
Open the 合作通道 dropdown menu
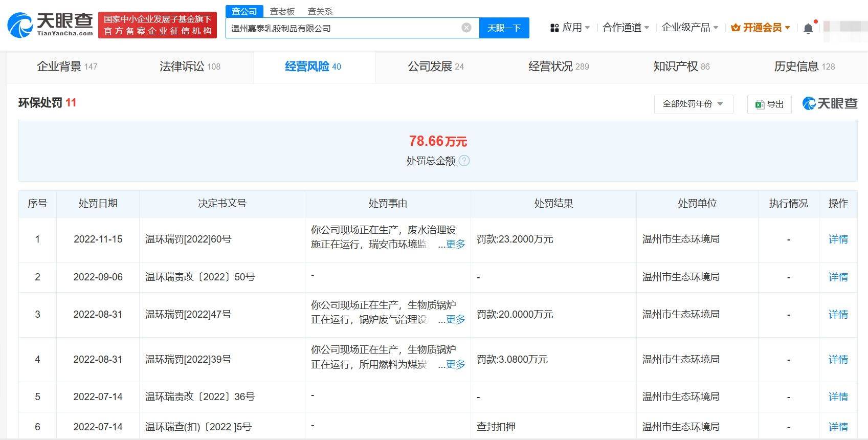pyautogui.click(x=626, y=28)
